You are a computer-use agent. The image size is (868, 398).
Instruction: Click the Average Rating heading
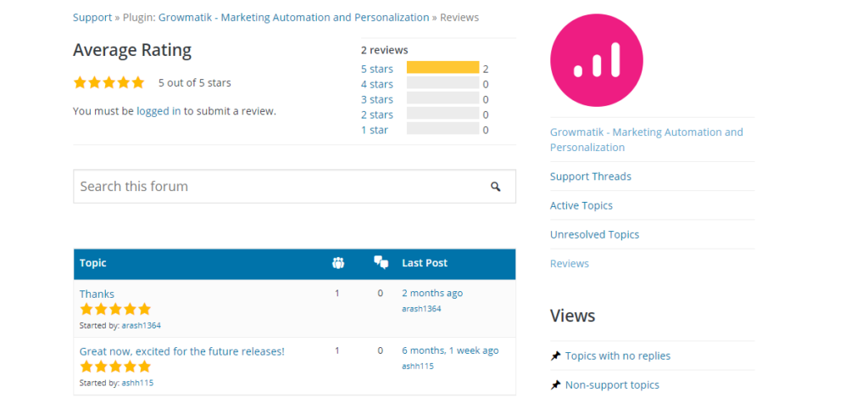[x=132, y=50]
